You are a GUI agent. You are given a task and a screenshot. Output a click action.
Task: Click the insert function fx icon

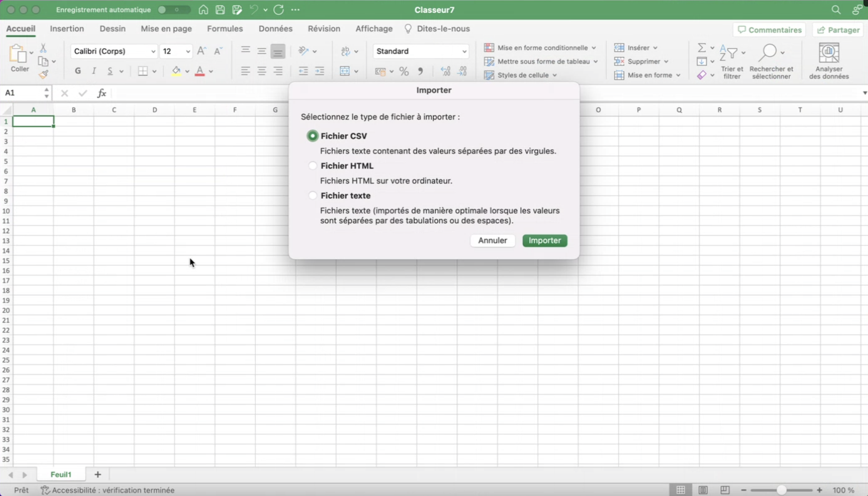(102, 93)
